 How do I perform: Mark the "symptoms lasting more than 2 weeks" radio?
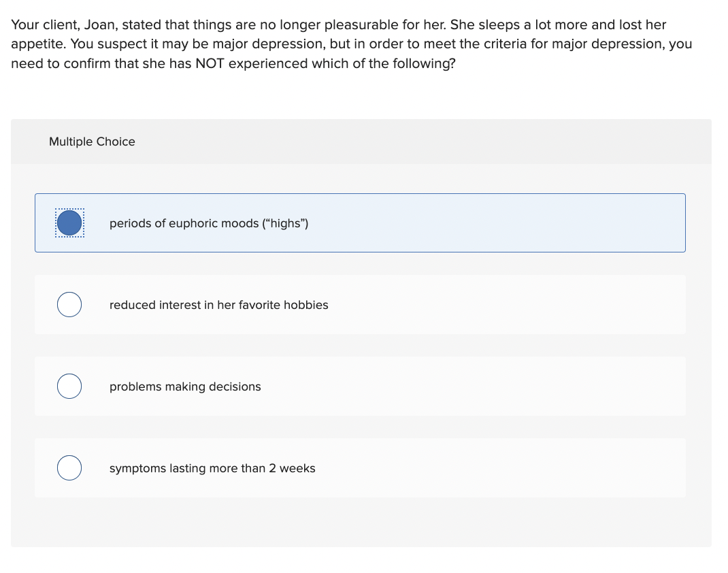(69, 468)
